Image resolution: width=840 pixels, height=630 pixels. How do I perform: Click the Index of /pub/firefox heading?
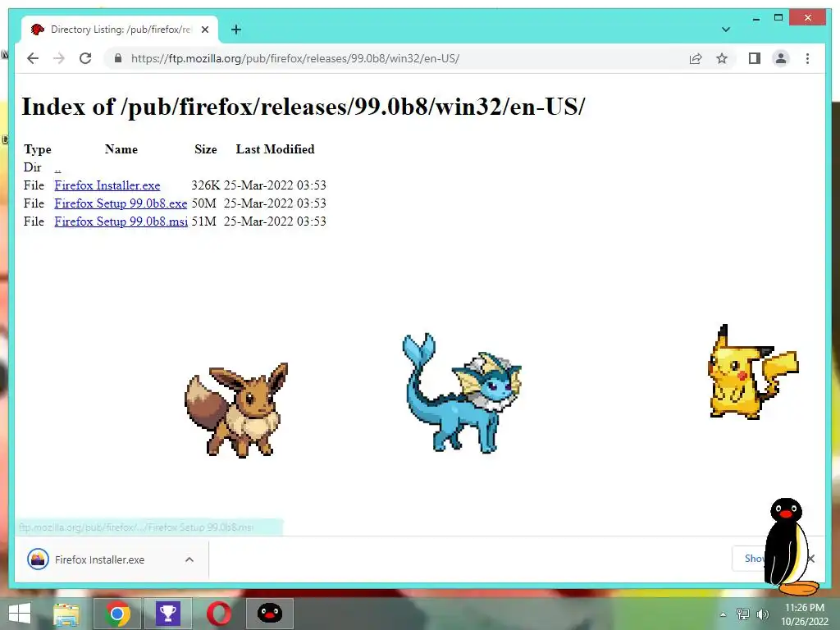tap(304, 107)
